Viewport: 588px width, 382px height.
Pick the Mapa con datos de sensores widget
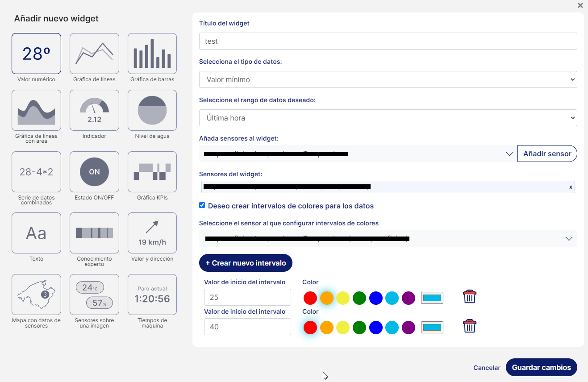(36, 295)
